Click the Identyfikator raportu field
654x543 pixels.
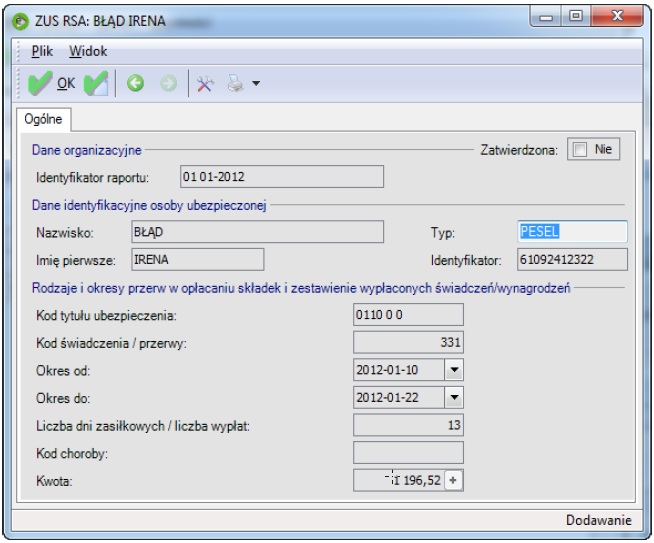tap(282, 176)
